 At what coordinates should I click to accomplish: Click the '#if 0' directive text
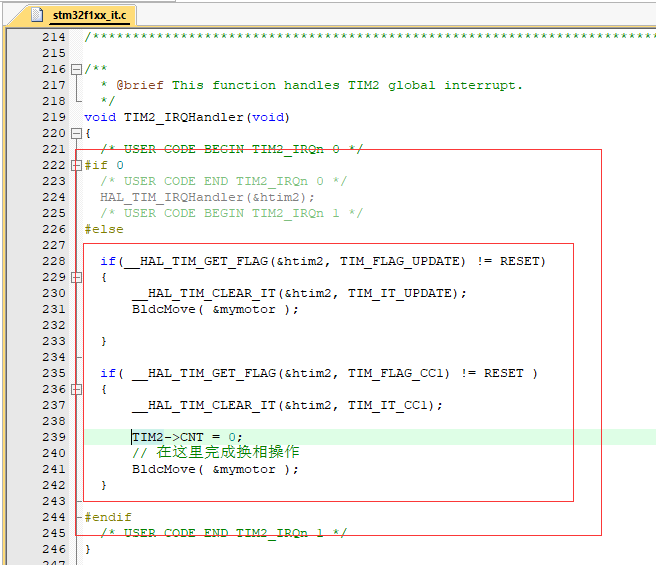tap(104, 165)
